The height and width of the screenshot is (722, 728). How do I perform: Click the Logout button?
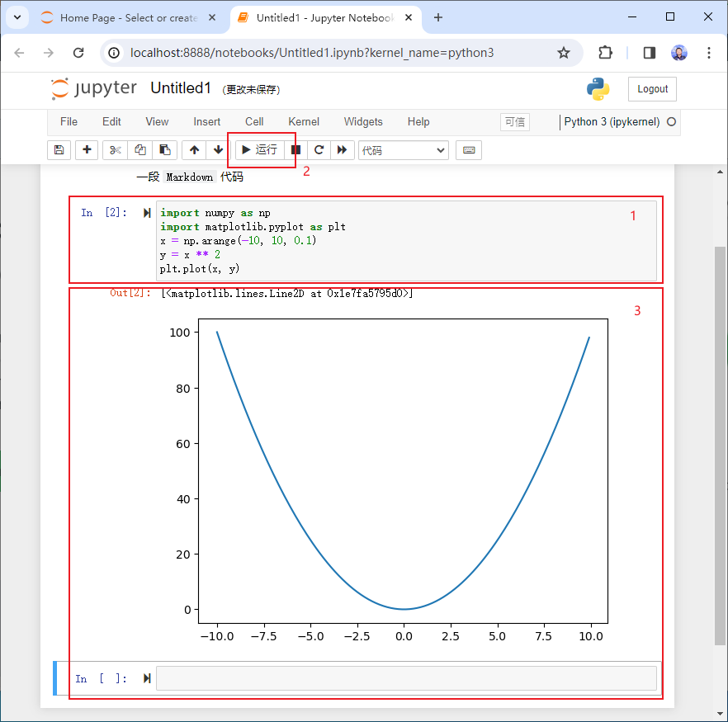pyautogui.click(x=652, y=89)
